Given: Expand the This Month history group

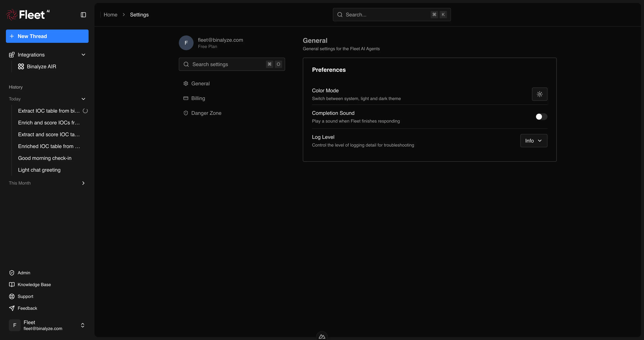Looking at the screenshot, I should 83,183.
